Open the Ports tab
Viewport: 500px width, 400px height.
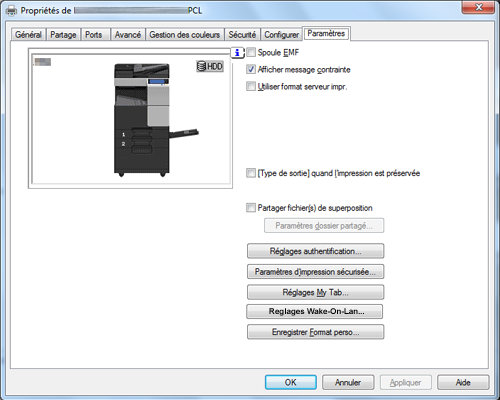(x=94, y=35)
